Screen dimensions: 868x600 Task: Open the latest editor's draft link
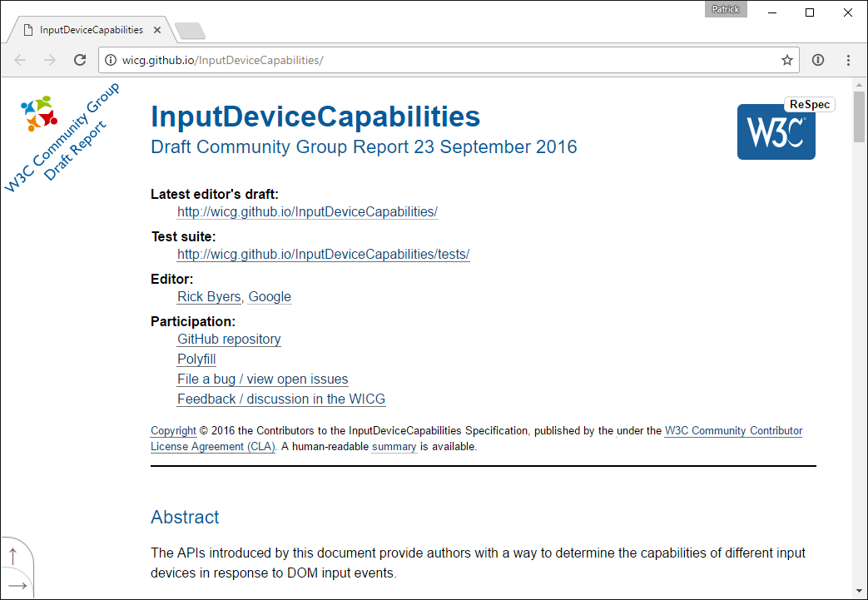click(x=307, y=212)
